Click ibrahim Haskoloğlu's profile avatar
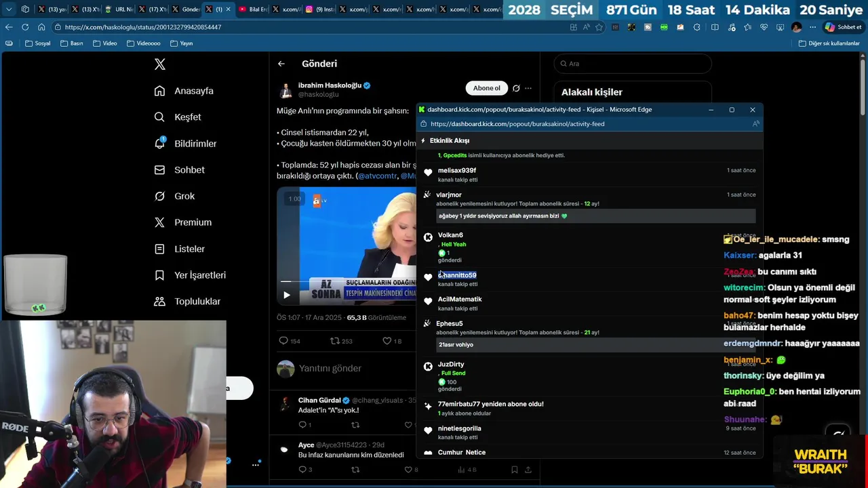The height and width of the screenshot is (488, 868). [285, 90]
